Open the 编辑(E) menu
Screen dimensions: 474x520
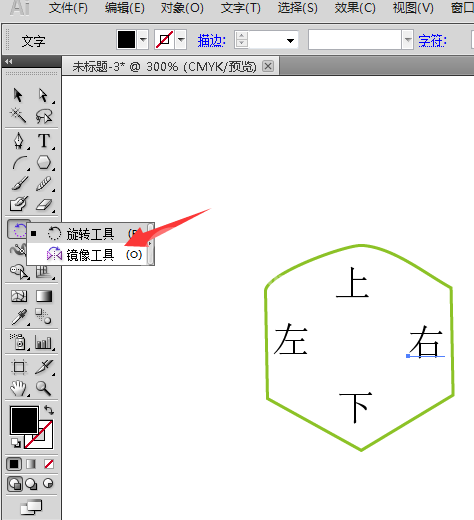click(x=125, y=8)
